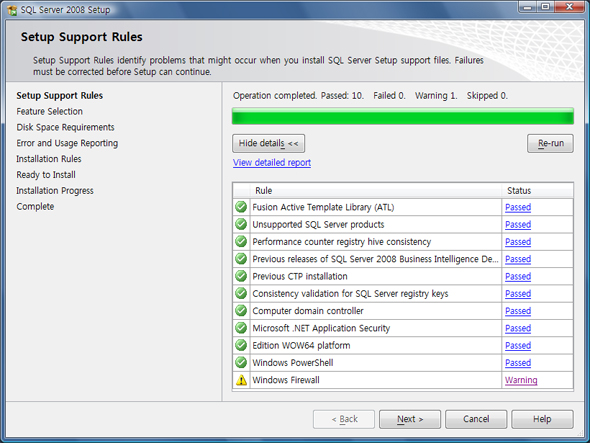
Task: Open Passed status for Computer domain controller
Action: 518,311
